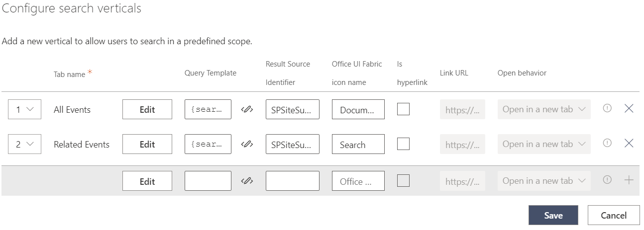Screen dimensions: 644x230
Task: Toggle Is hyperlink checkbox for Related Events
Action: [403, 144]
